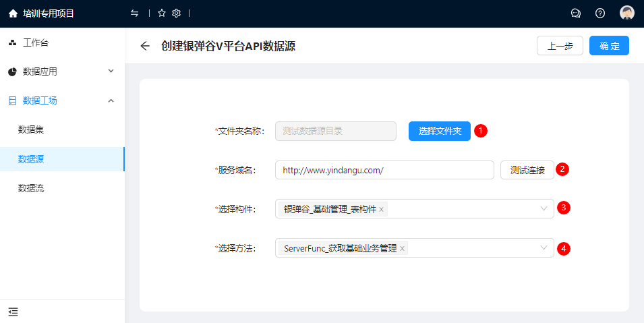Open the 选择方法 dropdown arrow
This screenshot has width=644, height=323.
pyautogui.click(x=544, y=248)
